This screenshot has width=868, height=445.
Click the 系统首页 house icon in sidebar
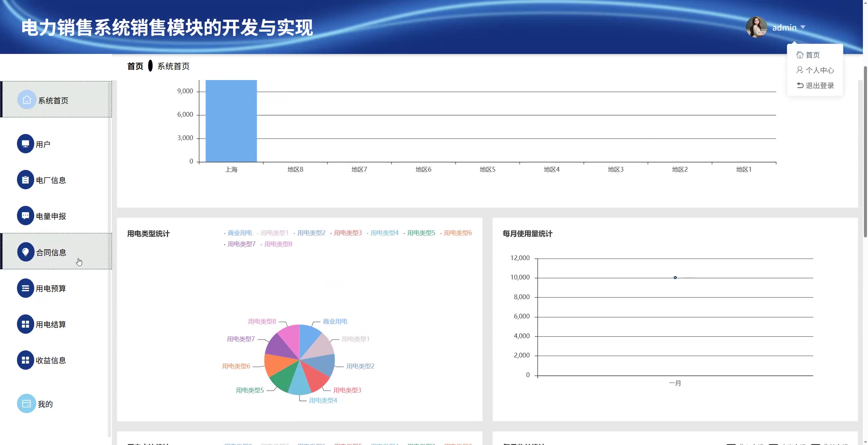point(26,100)
